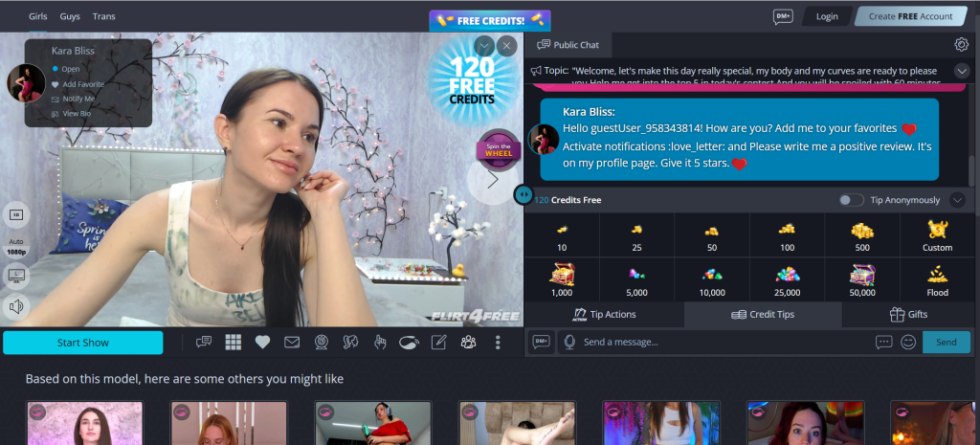Click the monitor display icon on video
This screenshot has width=980, height=445.
pyautogui.click(x=16, y=275)
